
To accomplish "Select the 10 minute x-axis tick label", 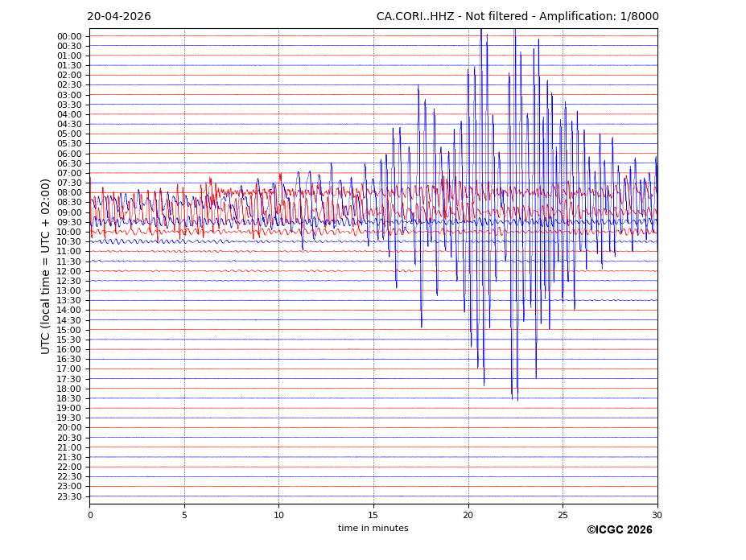I will 278,515.
